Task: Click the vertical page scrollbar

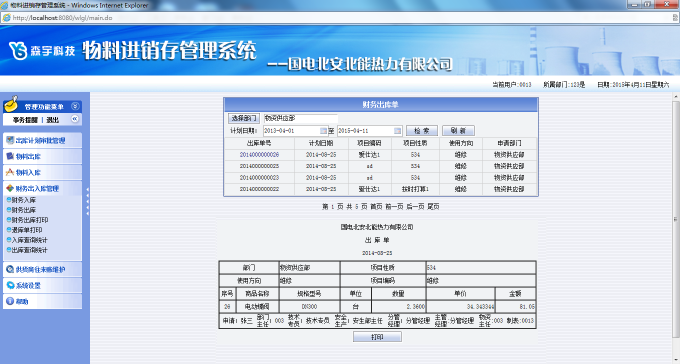Action: 676,219
